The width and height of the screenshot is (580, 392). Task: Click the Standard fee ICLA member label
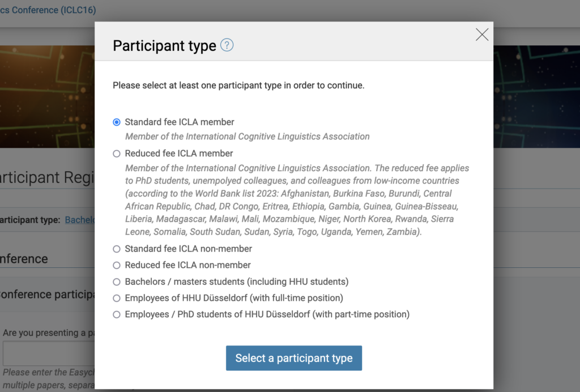[180, 122]
